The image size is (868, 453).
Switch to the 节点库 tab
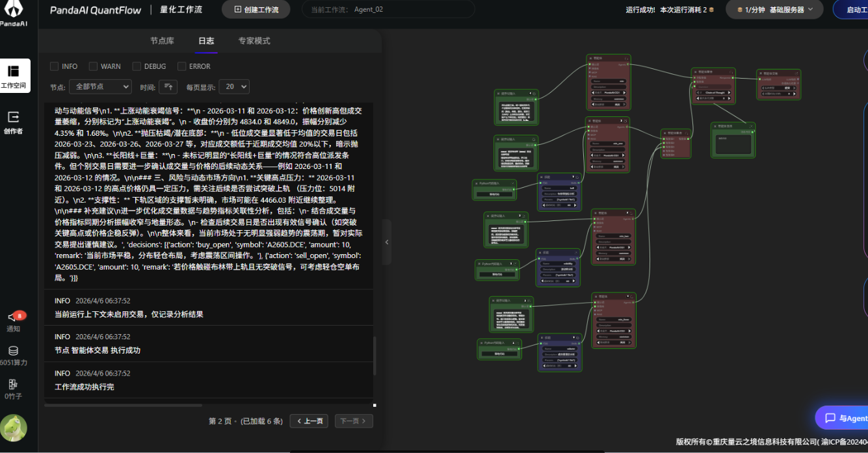click(162, 41)
